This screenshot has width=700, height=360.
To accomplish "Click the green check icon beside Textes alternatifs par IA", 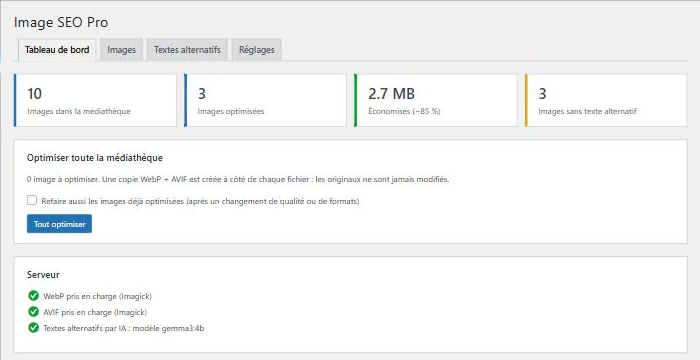I will pyautogui.click(x=33, y=327).
